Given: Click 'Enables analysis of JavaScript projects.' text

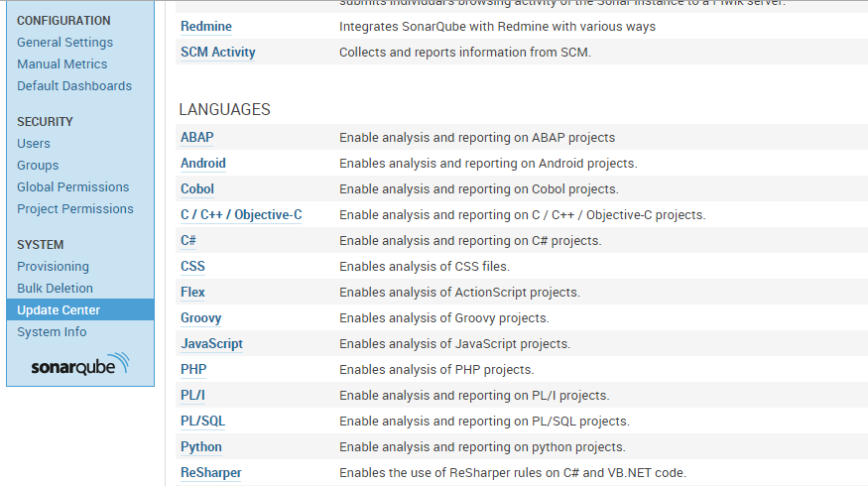Looking at the screenshot, I should pyautogui.click(x=454, y=344).
